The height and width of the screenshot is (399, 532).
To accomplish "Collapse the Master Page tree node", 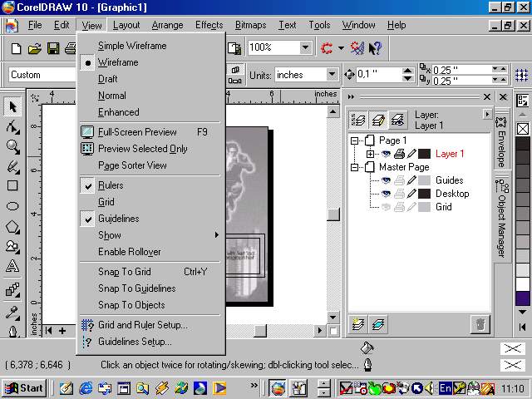I will [356, 167].
